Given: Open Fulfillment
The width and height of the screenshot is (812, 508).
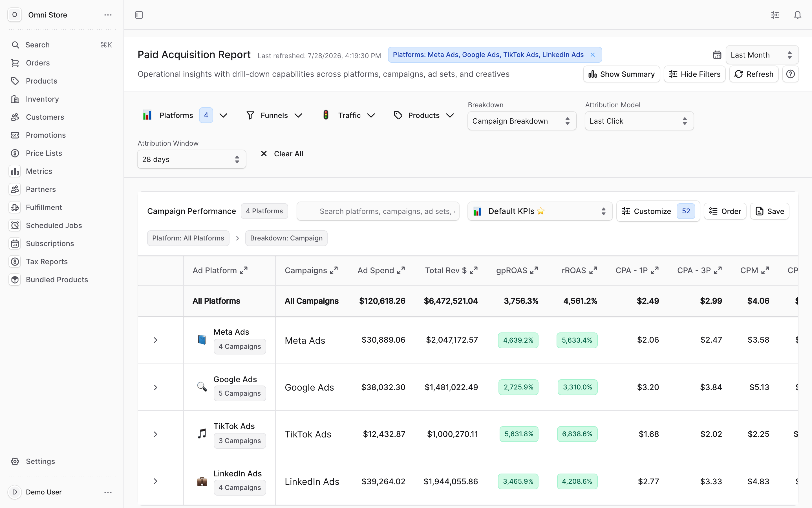Looking at the screenshot, I should click(x=62, y=207).
